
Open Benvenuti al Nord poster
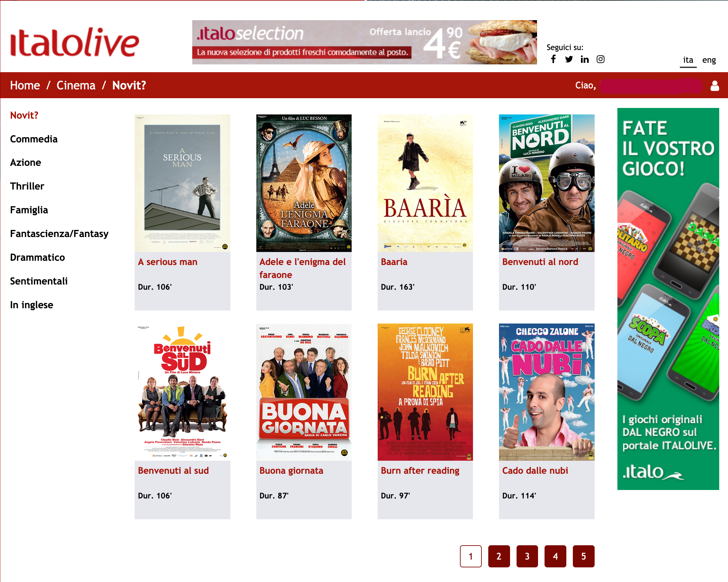[x=547, y=183]
